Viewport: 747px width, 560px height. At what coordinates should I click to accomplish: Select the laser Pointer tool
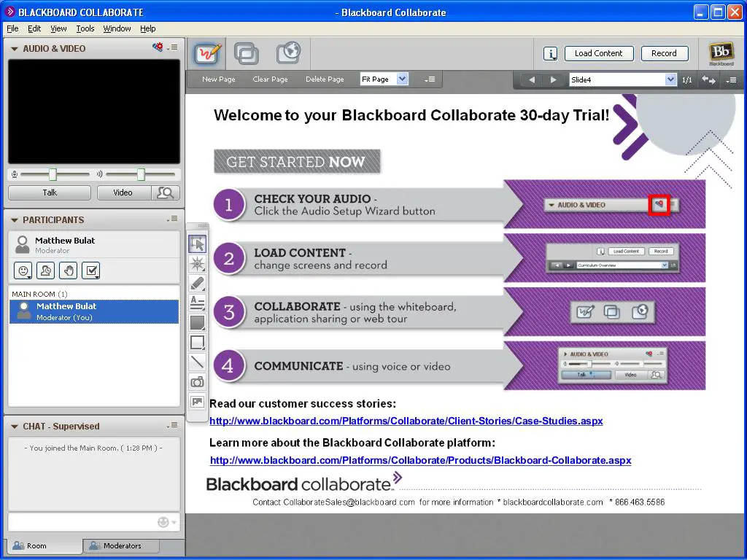pos(197,263)
